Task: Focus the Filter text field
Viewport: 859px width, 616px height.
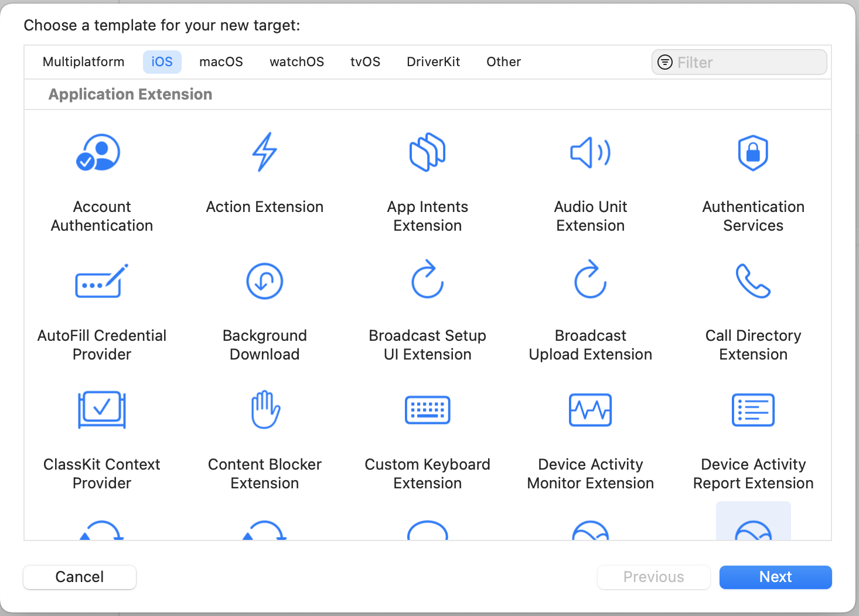Action: tap(739, 62)
